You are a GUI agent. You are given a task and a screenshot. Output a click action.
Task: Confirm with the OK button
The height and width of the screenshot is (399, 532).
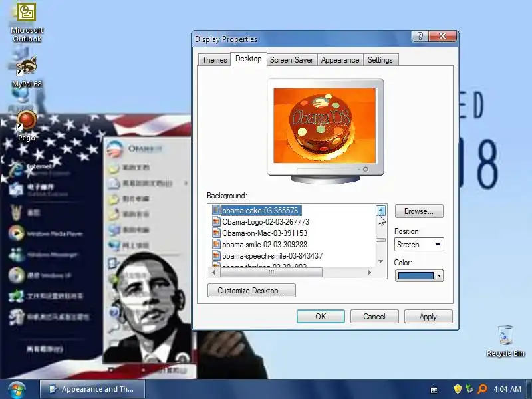click(x=321, y=317)
